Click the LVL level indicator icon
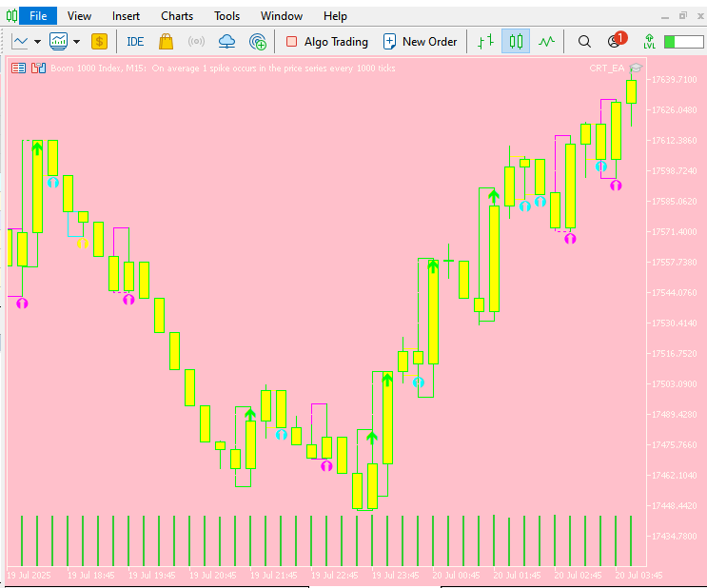 click(649, 42)
